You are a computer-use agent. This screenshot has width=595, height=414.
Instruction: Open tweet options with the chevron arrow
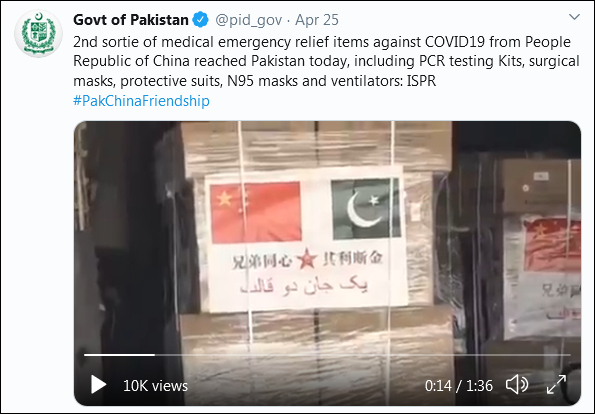point(574,17)
